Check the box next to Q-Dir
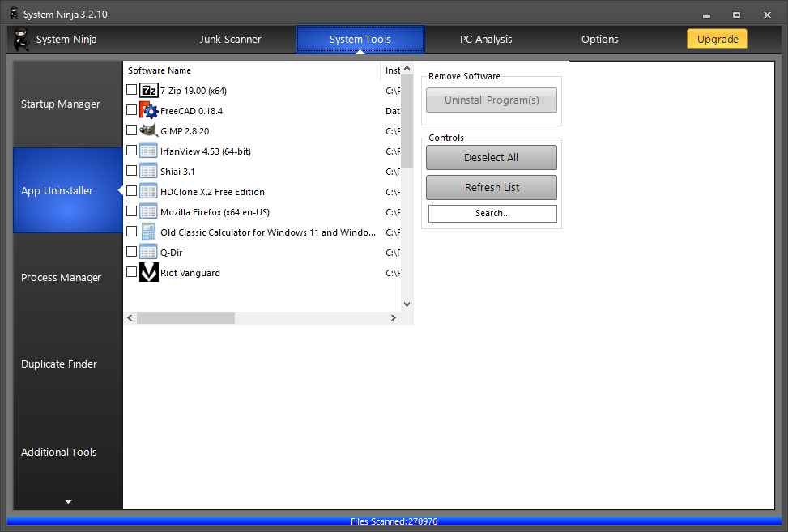 pos(132,251)
